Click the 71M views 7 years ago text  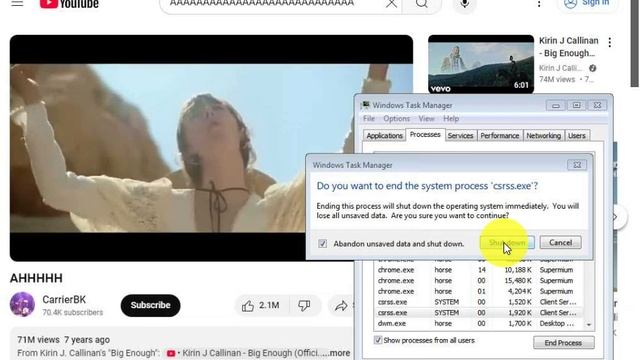[63, 340]
